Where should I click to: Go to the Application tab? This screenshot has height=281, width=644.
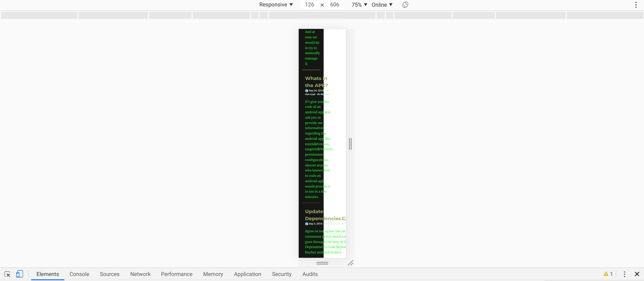(248, 274)
